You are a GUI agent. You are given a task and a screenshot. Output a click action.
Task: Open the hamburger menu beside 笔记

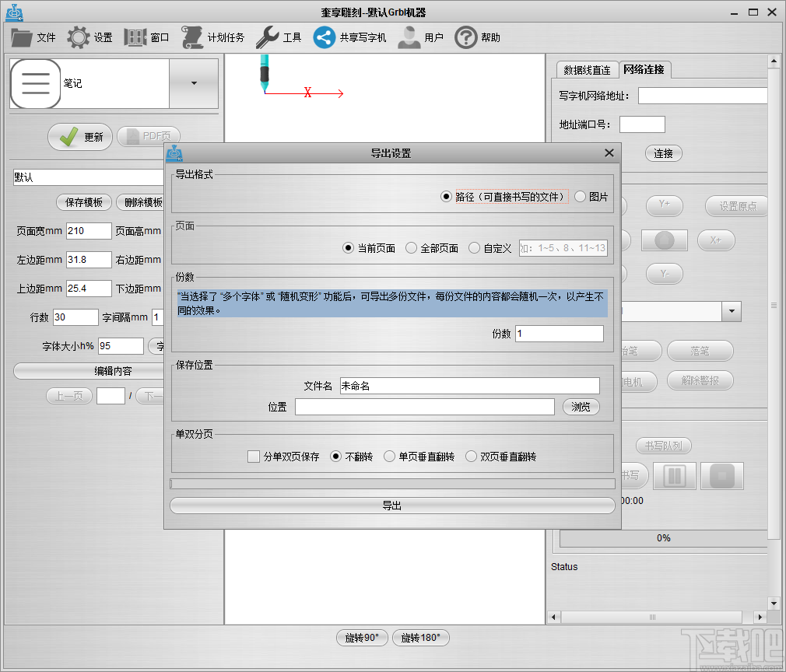click(x=35, y=83)
